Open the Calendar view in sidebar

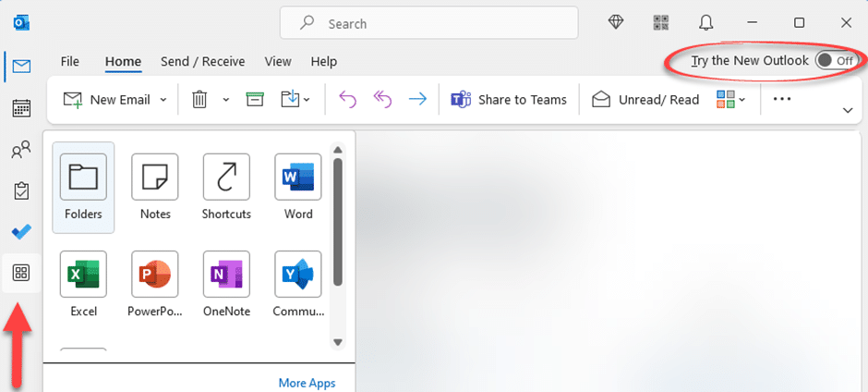point(20,108)
